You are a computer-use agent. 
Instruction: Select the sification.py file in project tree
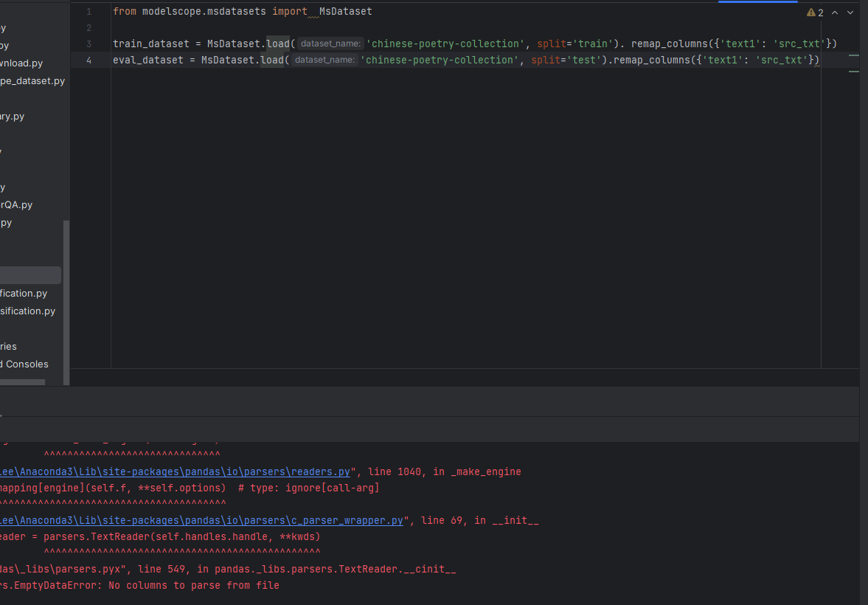[x=28, y=311]
